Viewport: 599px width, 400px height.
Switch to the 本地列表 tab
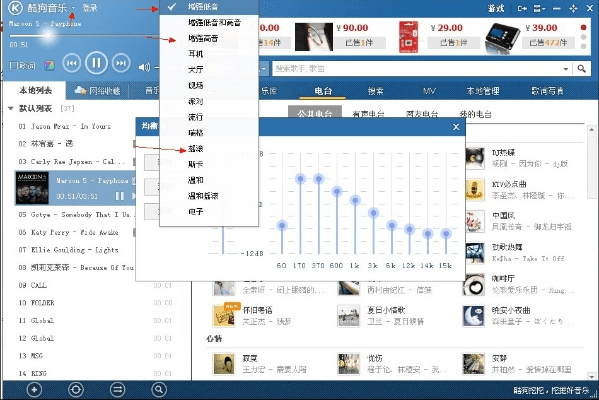35,91
